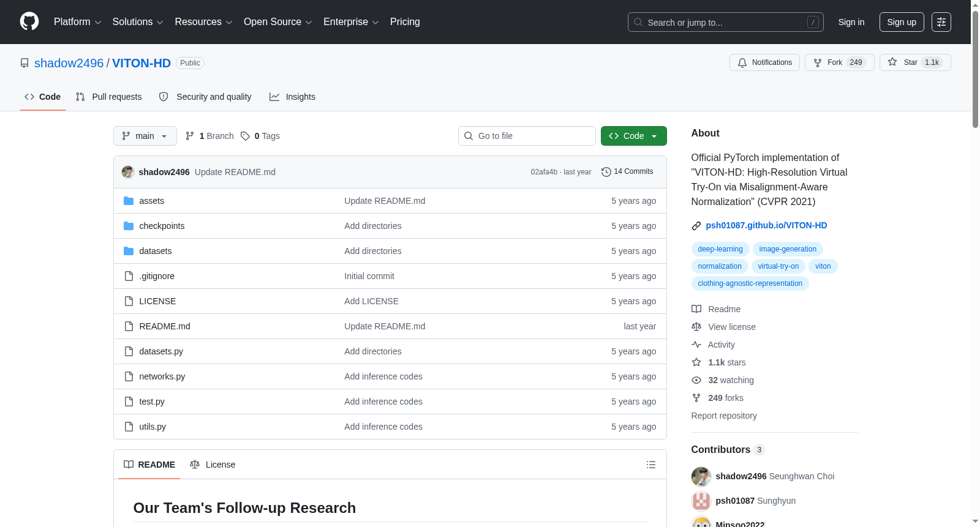The height and width of the screenshot is (527, 980).
Task: Click the virtual-try-on topic tag
Action: (778, 266)
